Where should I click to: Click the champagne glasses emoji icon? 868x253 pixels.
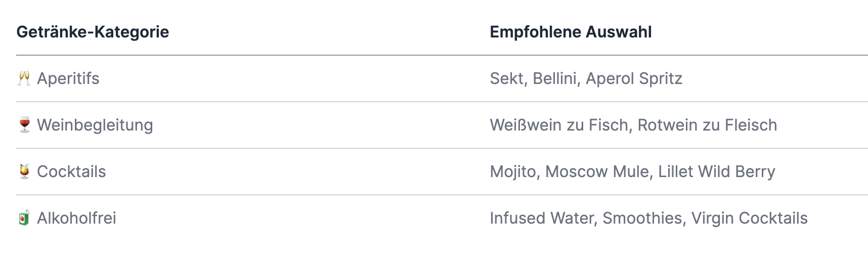24,78
